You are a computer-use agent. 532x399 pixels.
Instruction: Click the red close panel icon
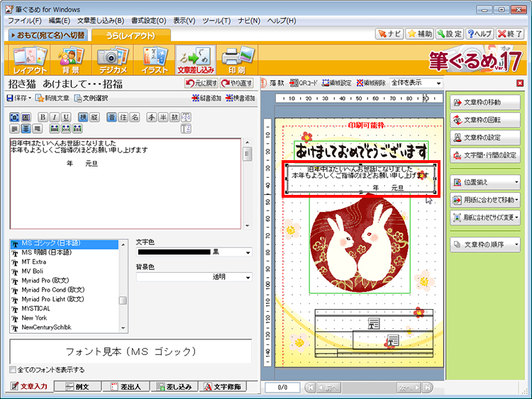pyautogui.click(x=520, y=83)
